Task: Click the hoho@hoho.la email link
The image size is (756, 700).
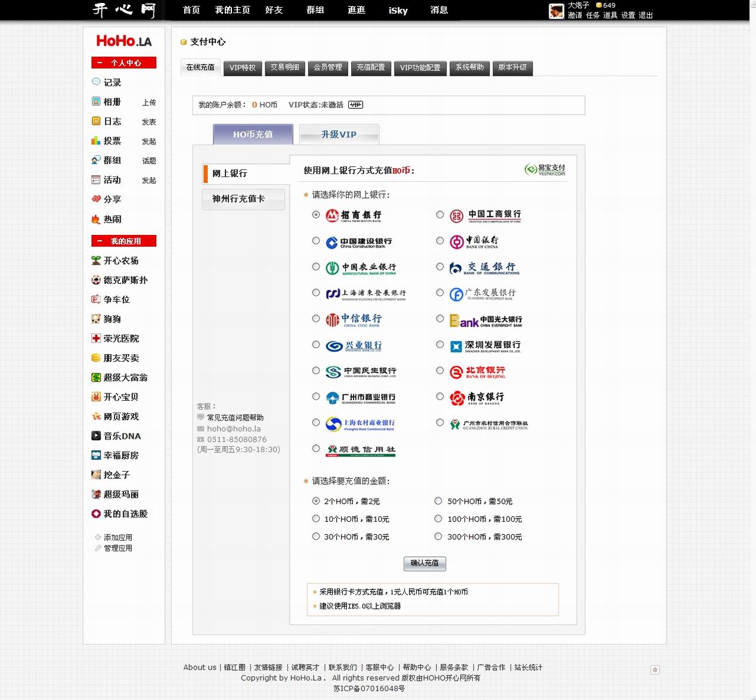Action: pyautogui.click(x=234, y=429)
